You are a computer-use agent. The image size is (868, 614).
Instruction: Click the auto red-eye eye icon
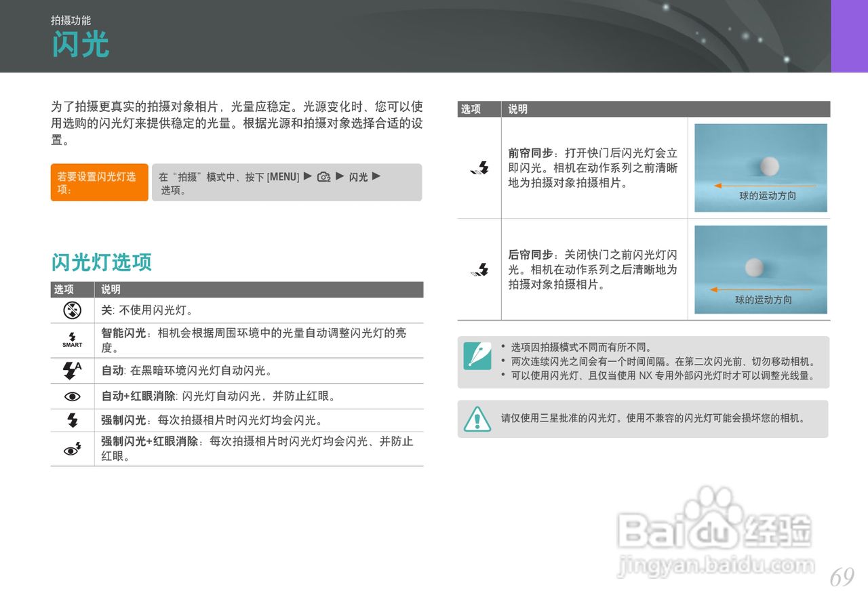tap(73, 396)
